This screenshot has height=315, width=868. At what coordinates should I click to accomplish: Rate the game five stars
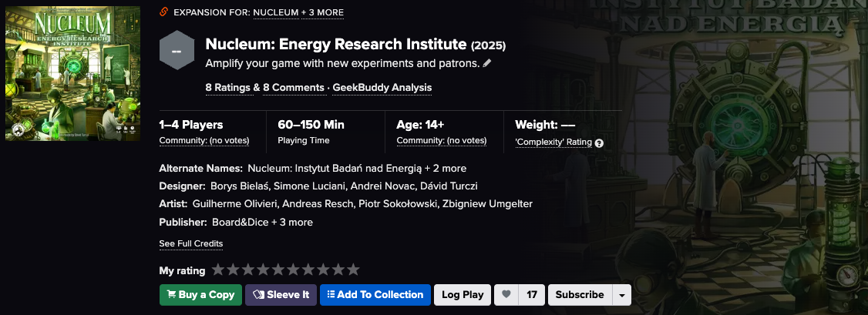pyautogui.click(x=278, y=270)
